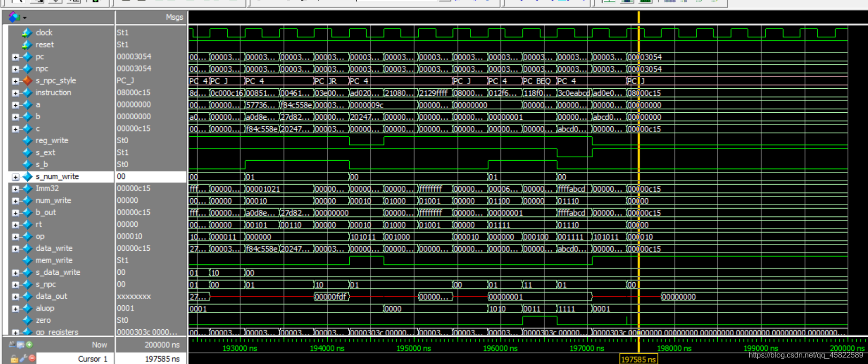Expand the pc signal bus
The width and height of the screenshot is (868, 364).
(x=15, y=57)
